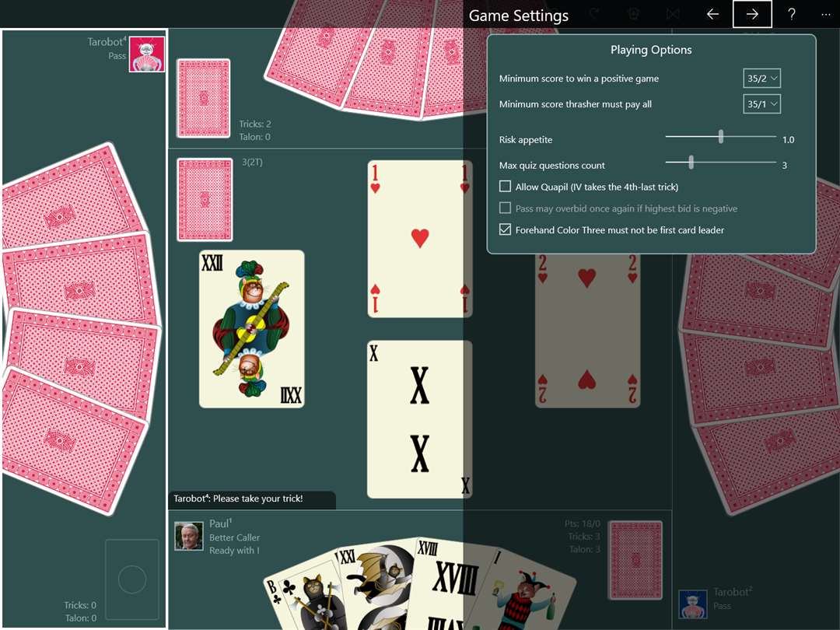The width and height of the screenshot is (840, 630).
Task: Open the more options ellipsis menu
Action: [x=825, y=15]
